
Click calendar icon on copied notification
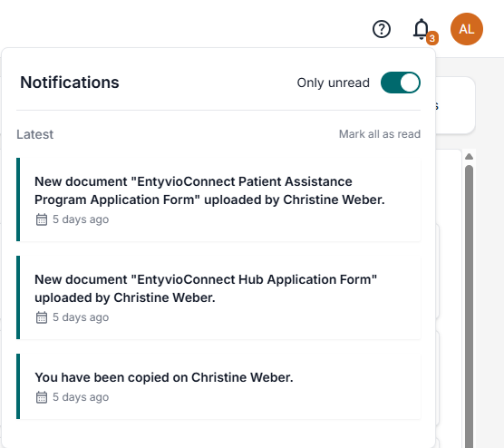coord(42,397)
